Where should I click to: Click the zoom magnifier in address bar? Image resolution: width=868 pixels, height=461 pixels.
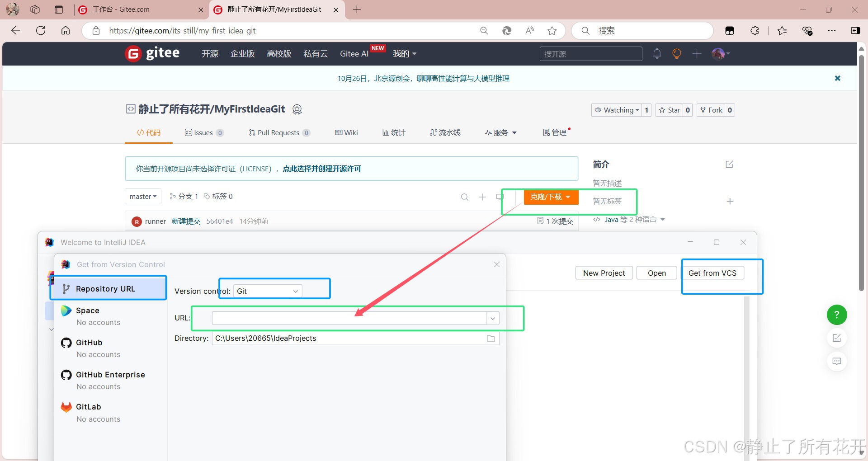tap(484, 30)
